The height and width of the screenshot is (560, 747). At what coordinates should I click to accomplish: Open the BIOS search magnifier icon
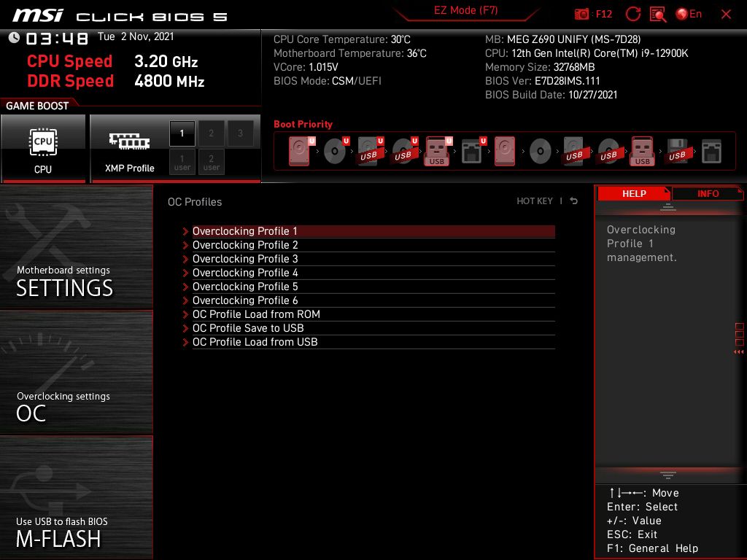tap(658, 15)
